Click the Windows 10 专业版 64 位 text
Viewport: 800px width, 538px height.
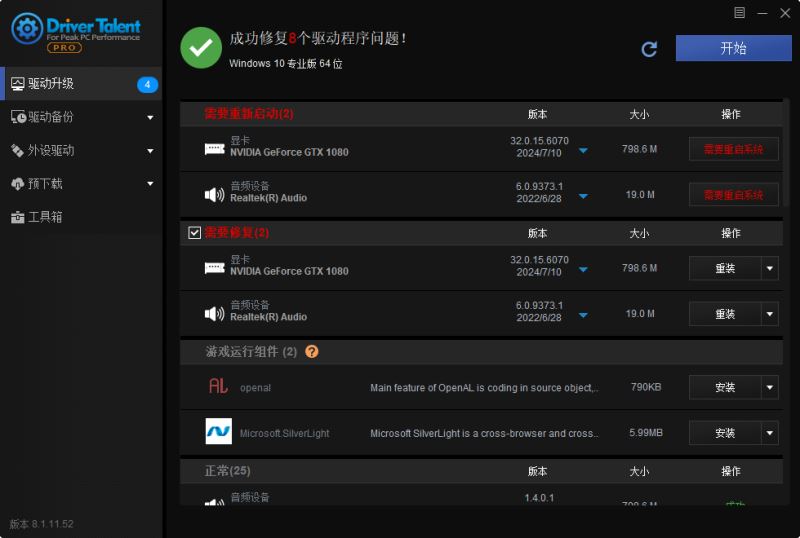pyautogui.click(x=286, y=64)
